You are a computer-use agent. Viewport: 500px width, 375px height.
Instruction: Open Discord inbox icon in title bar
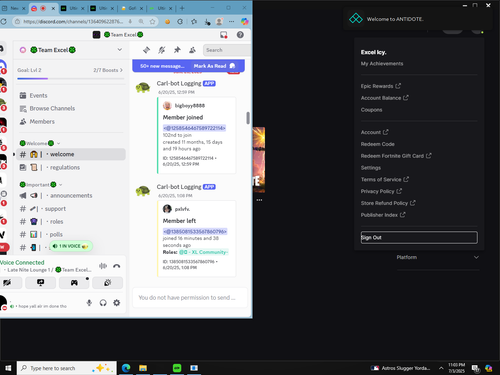[x=223, y=35]
